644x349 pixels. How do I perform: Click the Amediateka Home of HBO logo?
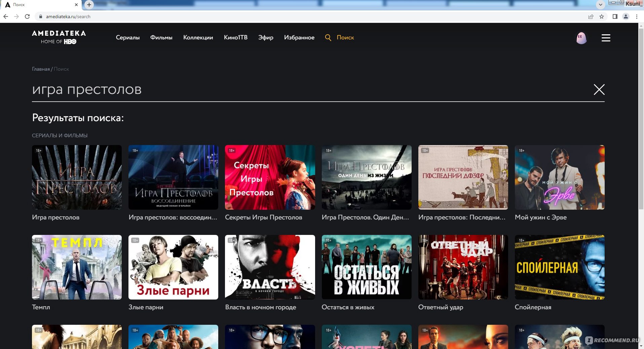[x=59, y=37]
